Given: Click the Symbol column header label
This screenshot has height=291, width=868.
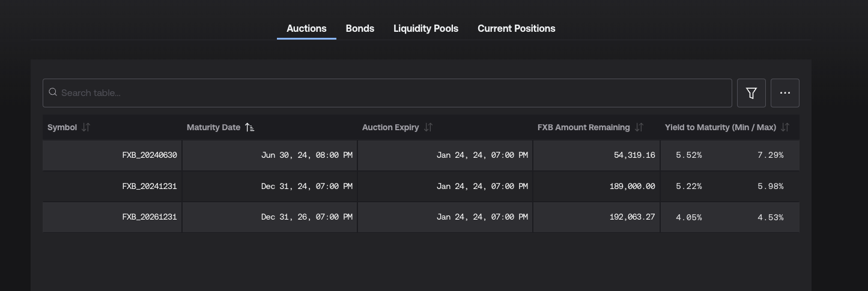Looking at the screenshot, I should point(62,127).
